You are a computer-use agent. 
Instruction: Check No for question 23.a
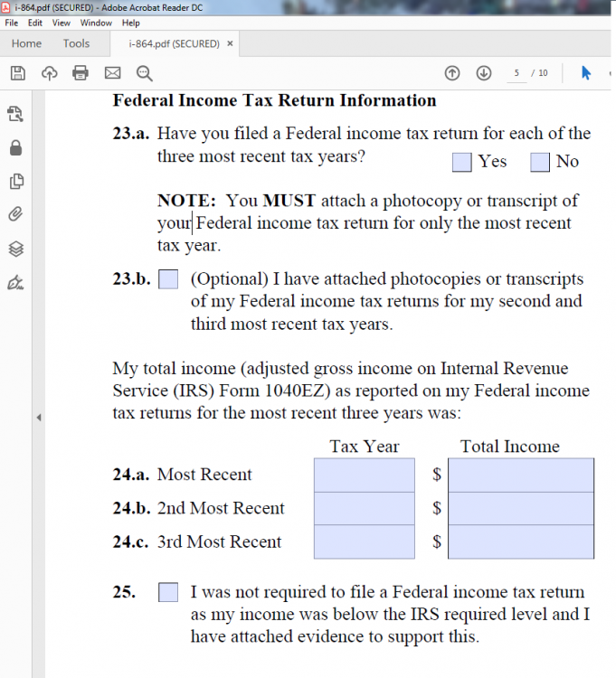pyautogui.click(x=540, y=162)
